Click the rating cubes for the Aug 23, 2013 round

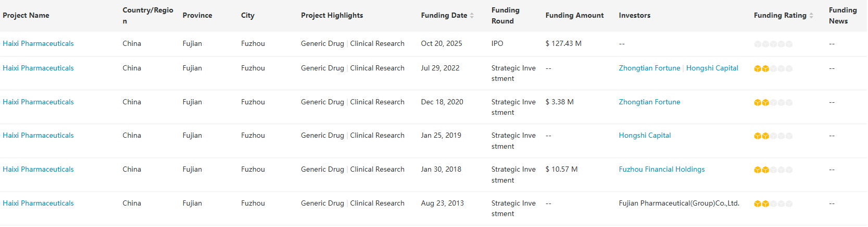pyautogui.click(x=773, y=204)
